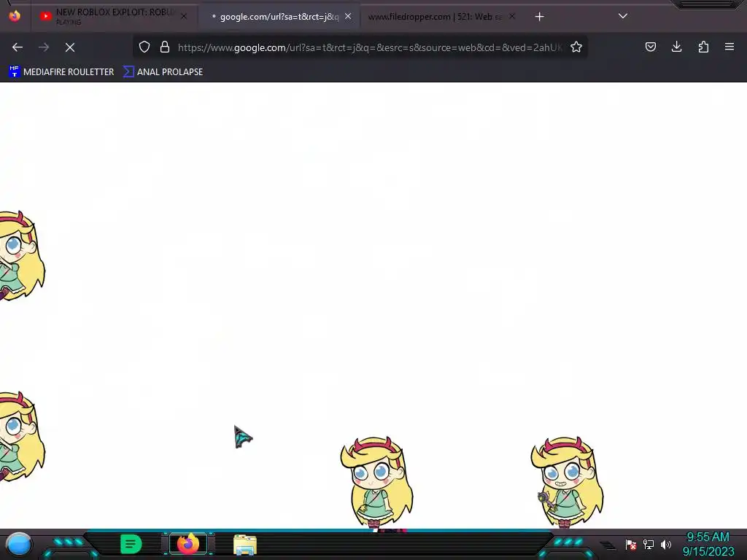This screenshot has height=560, width=747.
Task: Close the YouTube Roblox exploit tab
Action: tap(184, 17)
